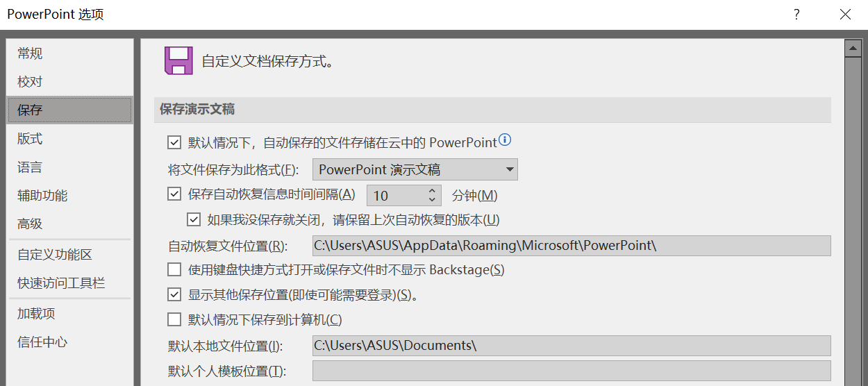Toggle 如果我没保存就关闭 keep last version checkbox
Image resolution: width=868 pixels, height=386 pixels.
point(194,220)
